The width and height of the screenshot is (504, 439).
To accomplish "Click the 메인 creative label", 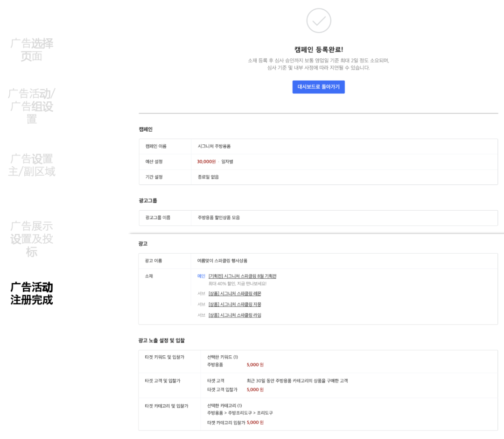I will [201, 276].
